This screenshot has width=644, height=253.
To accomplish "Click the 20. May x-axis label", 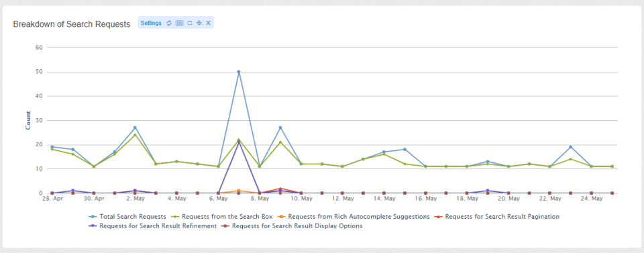I will 508,199.
